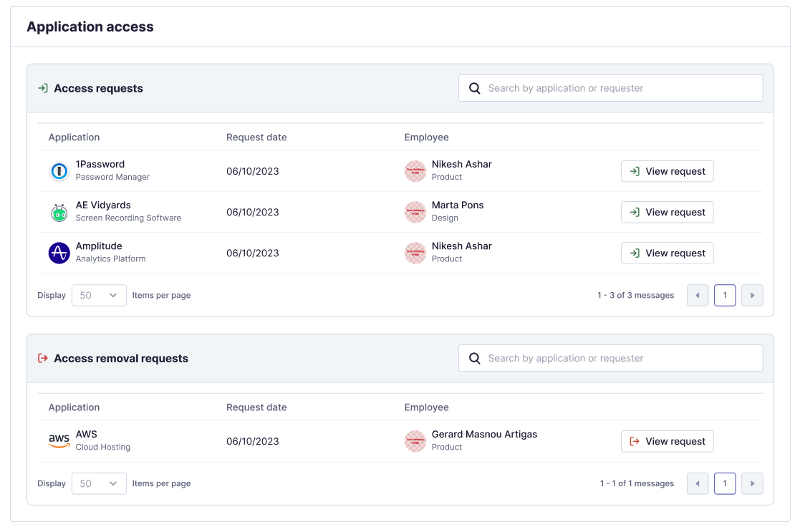Go to next page in Access requests
Image resolution: width=800 pixels, height=532 pixels.
752,295
